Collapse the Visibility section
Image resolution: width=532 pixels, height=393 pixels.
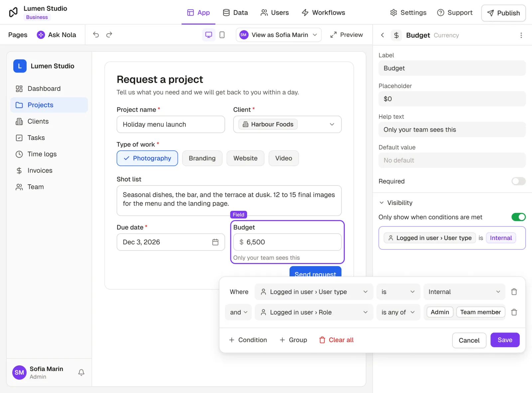coord(396,203)
